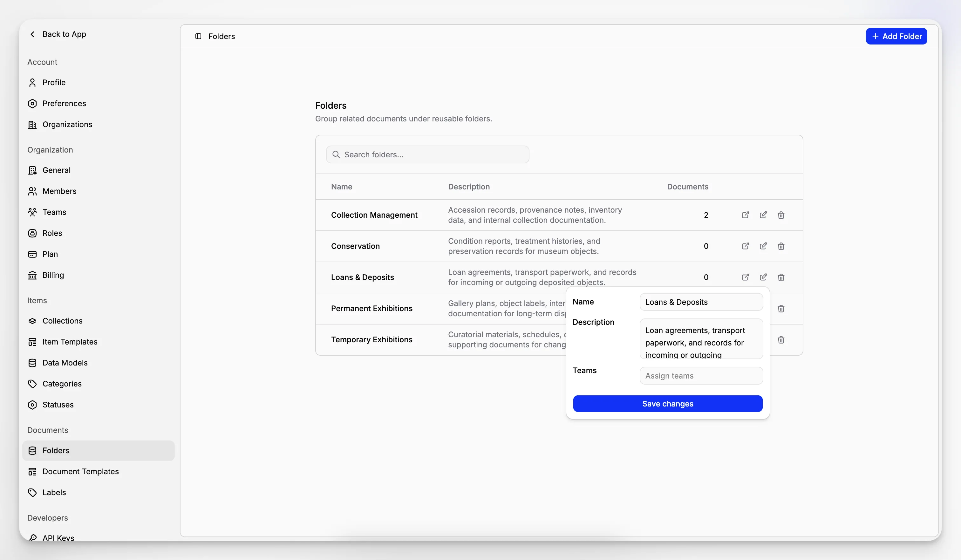The height and width of the screenshot is (560, 961).
Task: Open the Assign teams selector
Action: click(701, 376)
